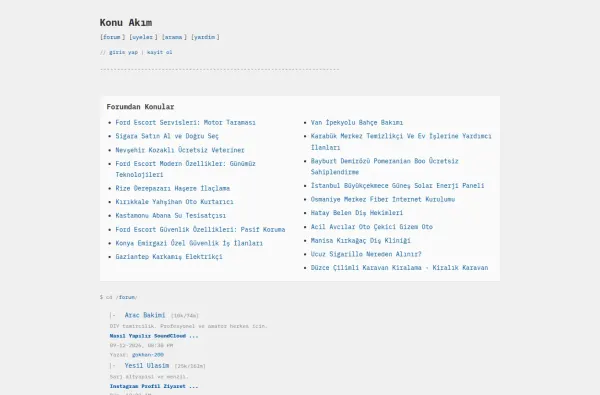Image resolution: width=600 pixels, height=395 pixels.
Task: Open topic Karabük Merkez Temizlikçi Ve Ev İşlerine
Action: 401,142
